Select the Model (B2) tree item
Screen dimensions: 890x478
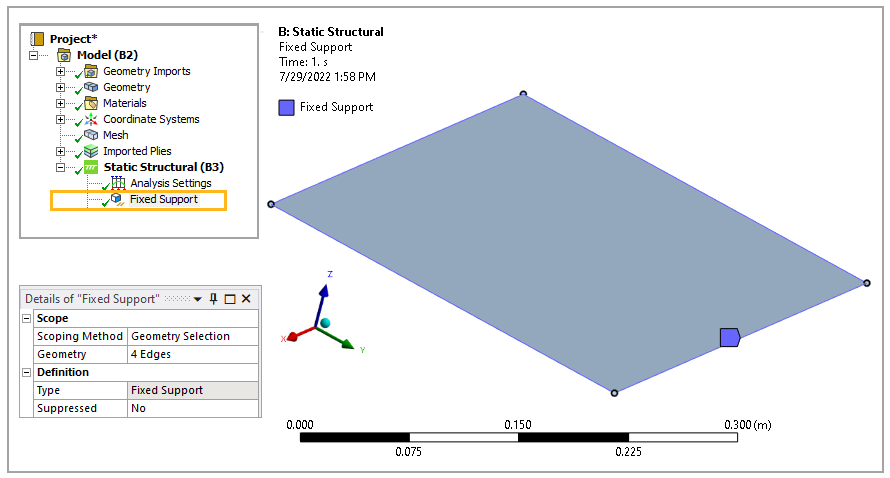(107, 55)
